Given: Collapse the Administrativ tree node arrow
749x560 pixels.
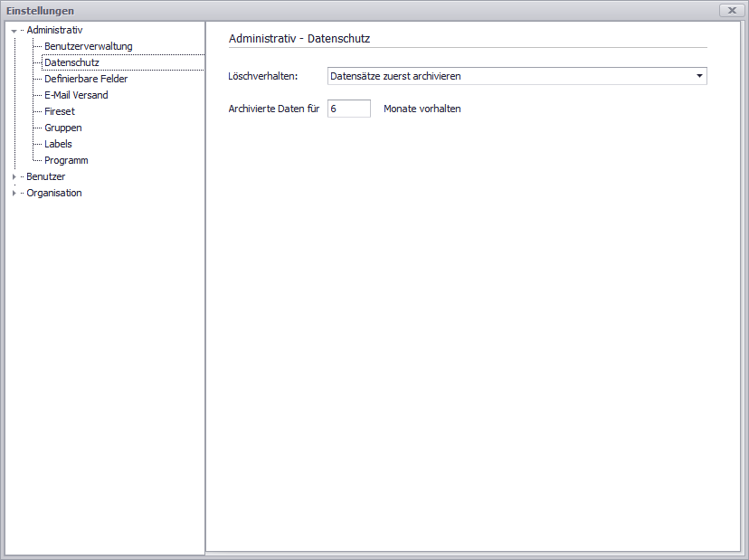Looking at the screenshot, I should [14, 31].
